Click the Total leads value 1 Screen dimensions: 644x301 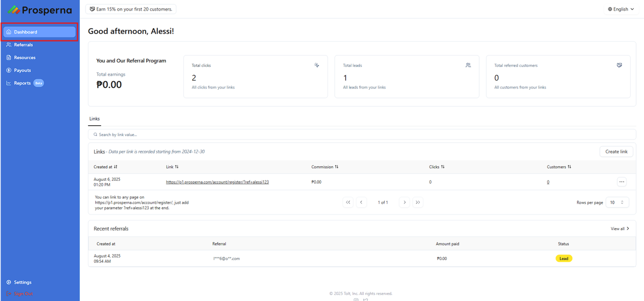point(345,78)
